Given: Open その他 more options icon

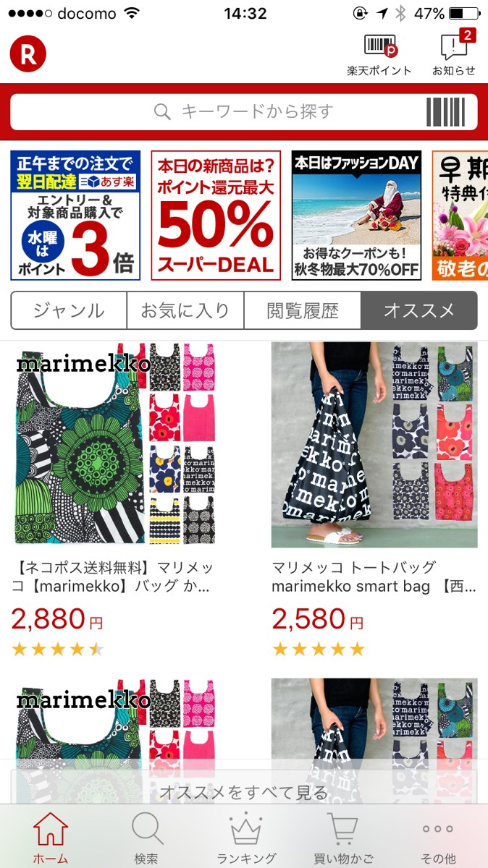Looking at the screenshot, I should 439,838.
